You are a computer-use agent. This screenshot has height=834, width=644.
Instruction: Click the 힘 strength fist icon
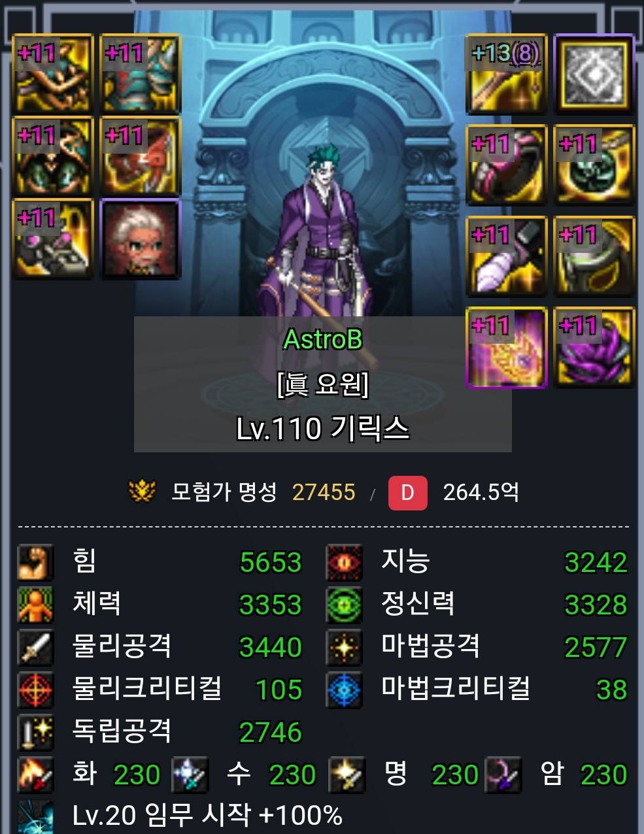[x=35, y=562]
